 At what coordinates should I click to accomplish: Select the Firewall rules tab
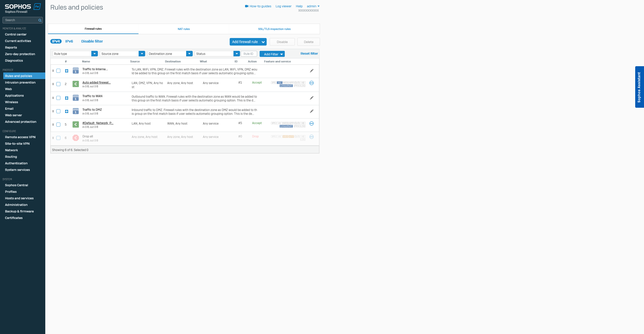pos(93,29)
